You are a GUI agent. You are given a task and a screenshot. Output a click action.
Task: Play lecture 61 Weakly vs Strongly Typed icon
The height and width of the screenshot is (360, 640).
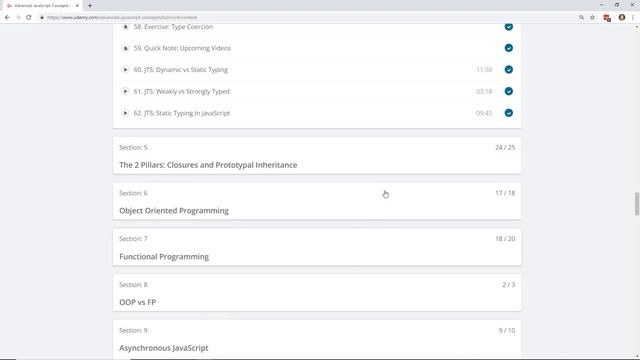125,91
